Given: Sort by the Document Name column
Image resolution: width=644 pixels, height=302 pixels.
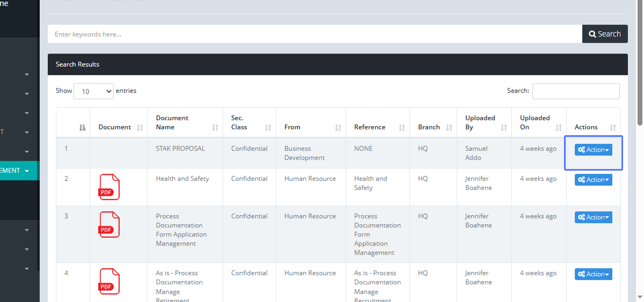Looking at the screenshot, I should [185, 123].
